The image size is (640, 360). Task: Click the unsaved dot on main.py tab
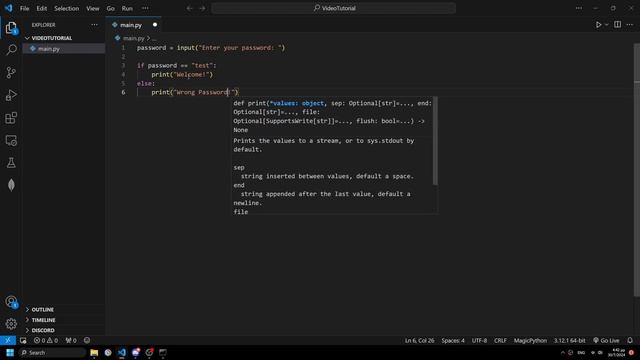click(x=155, y=25)
